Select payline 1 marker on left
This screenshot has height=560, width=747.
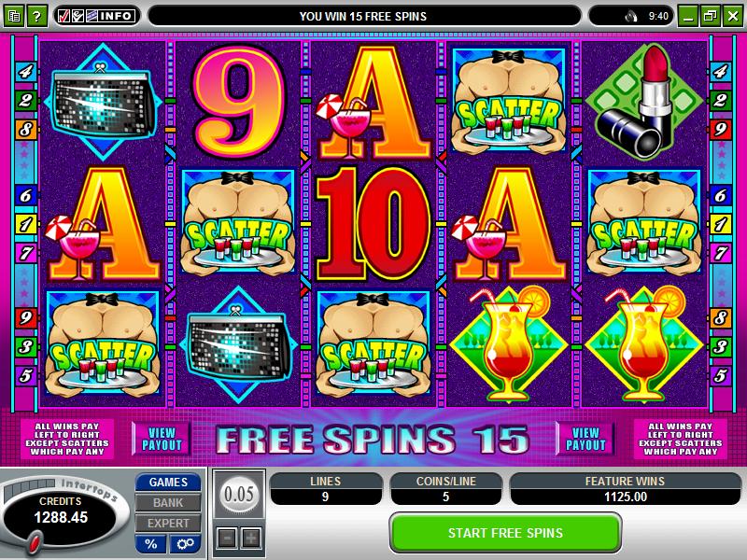25,224
